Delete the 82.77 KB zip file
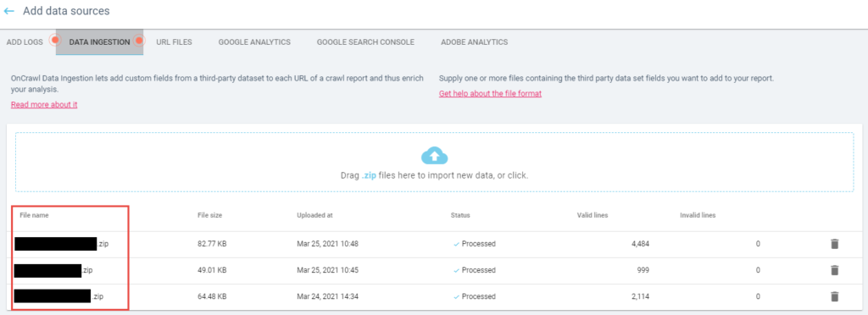 [835, 244]
